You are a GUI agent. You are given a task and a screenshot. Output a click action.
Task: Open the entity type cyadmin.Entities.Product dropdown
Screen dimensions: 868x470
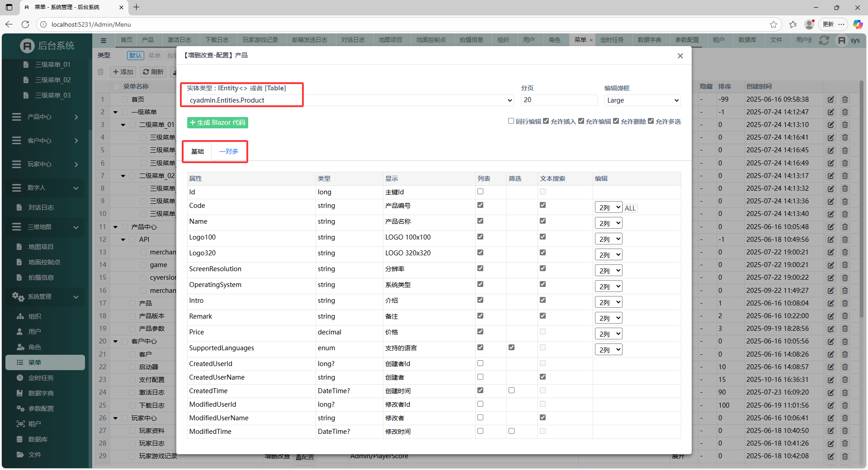(x=350, y=100)
